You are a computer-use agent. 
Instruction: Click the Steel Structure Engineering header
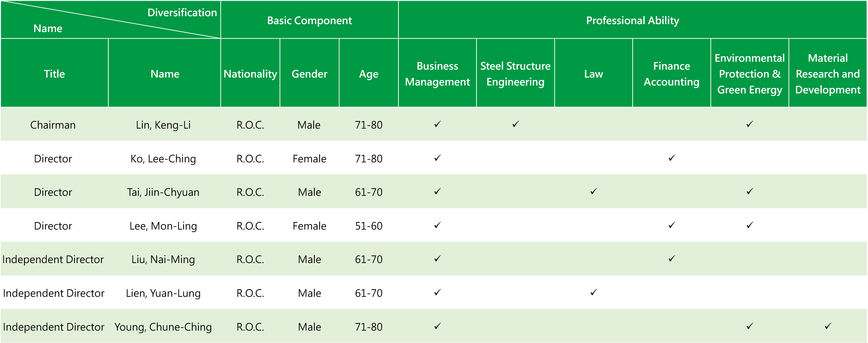tap(515, 73)
